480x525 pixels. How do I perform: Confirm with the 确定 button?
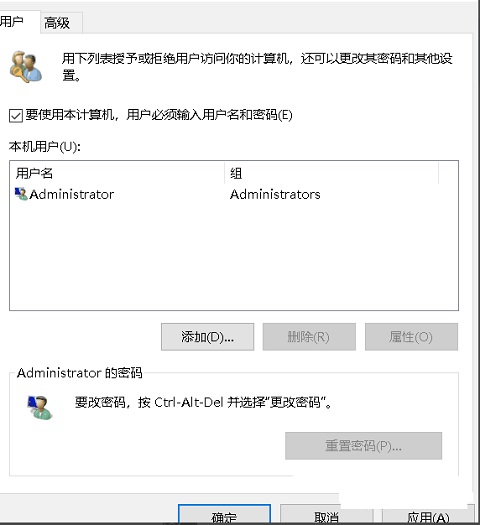[224, 515]
